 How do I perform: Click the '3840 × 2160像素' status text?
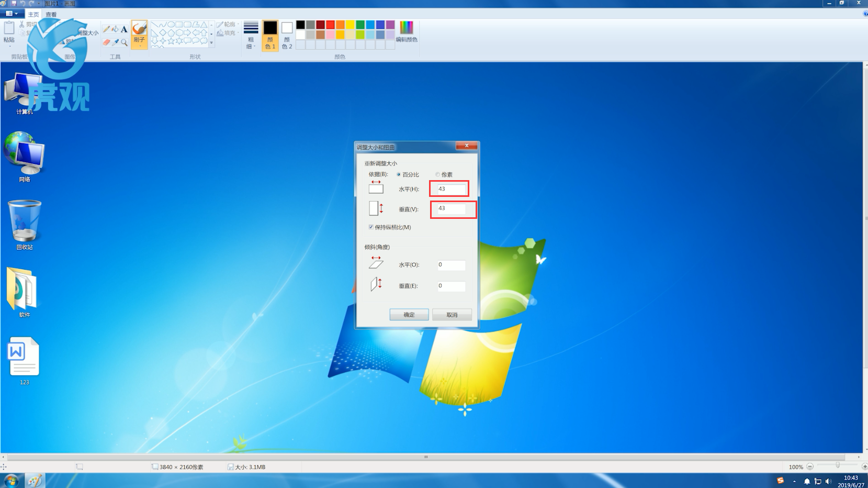pyautogui.click(x=182, y=467)
